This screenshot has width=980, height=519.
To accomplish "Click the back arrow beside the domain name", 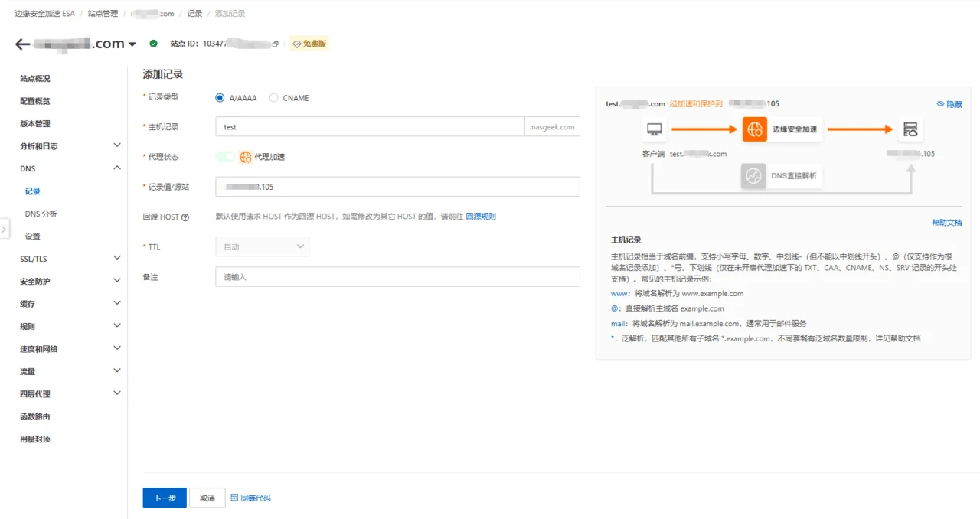I will click(22, 44).
